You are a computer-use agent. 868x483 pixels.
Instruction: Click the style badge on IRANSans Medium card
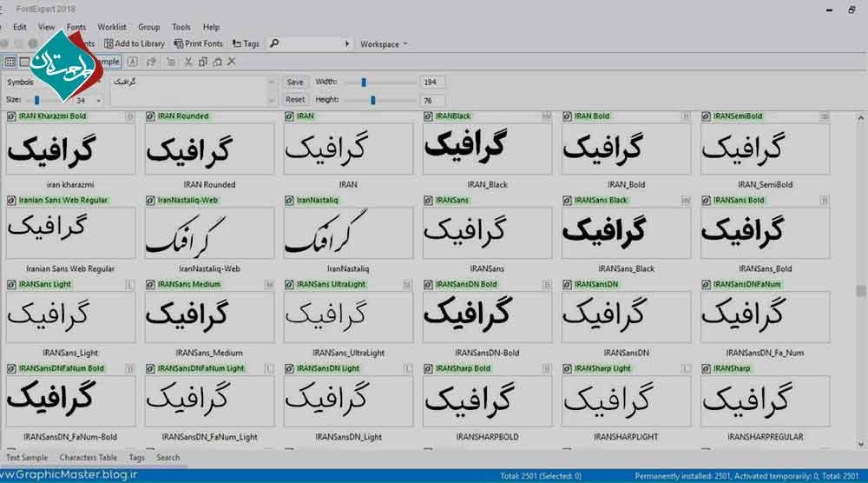[x=269, y=285]
